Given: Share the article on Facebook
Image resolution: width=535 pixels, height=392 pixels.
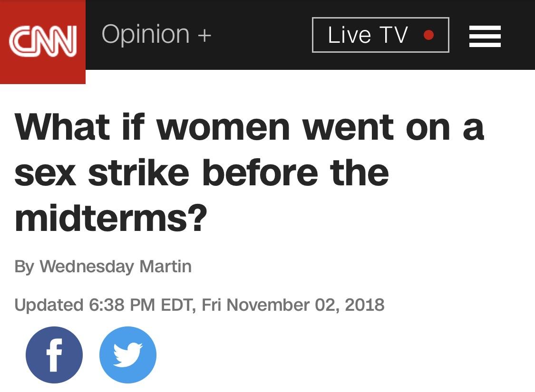Looking at the screenshot, I should click(x=54, y=354).
